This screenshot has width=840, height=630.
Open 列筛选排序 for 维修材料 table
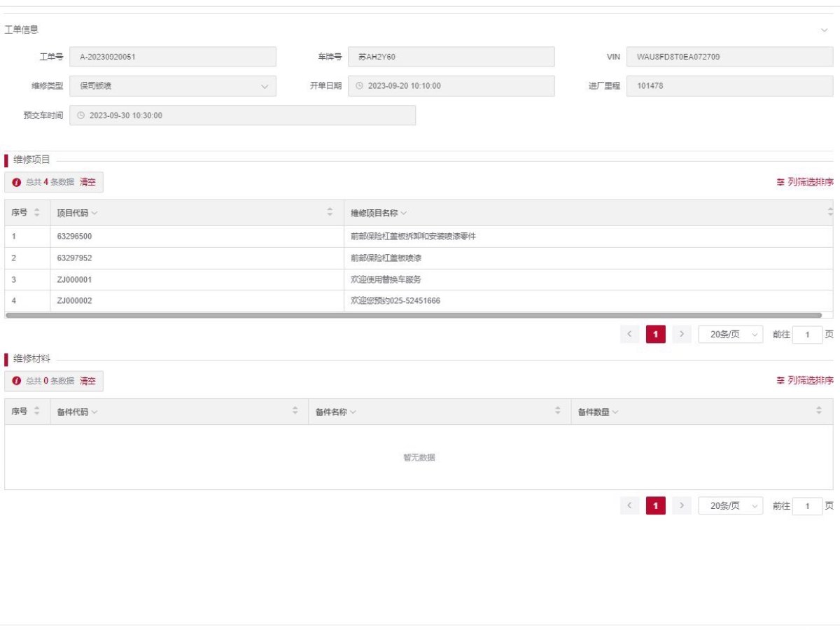pyautogui.click(x=804, y=381)
